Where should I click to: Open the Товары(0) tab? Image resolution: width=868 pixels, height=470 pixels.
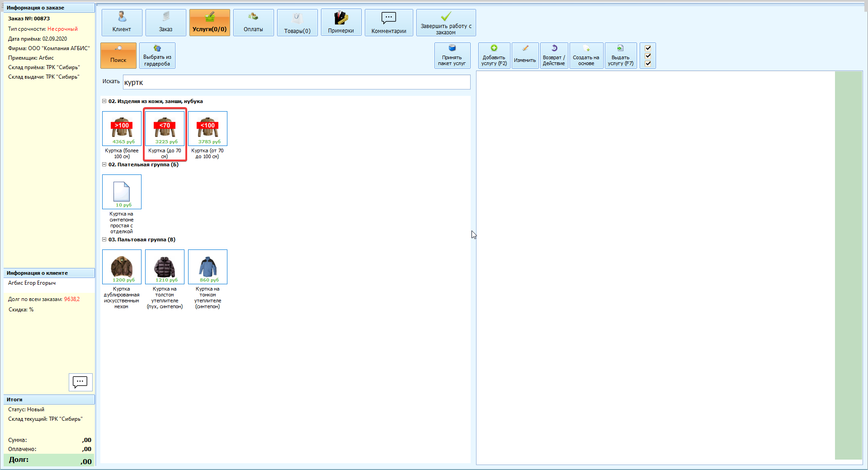point(297,23)
